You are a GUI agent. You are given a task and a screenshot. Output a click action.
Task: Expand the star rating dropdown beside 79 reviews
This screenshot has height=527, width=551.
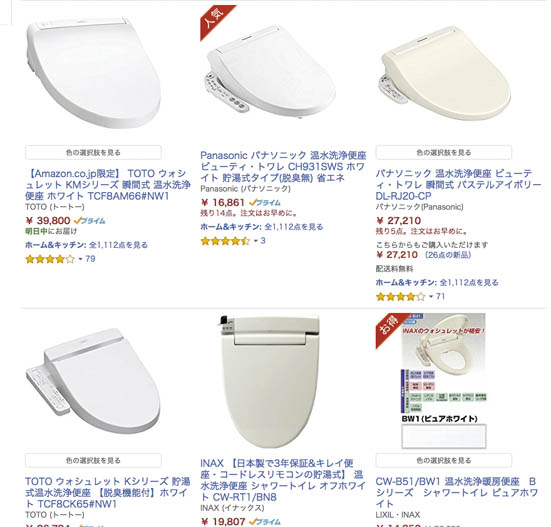click(x=80, y=259)
